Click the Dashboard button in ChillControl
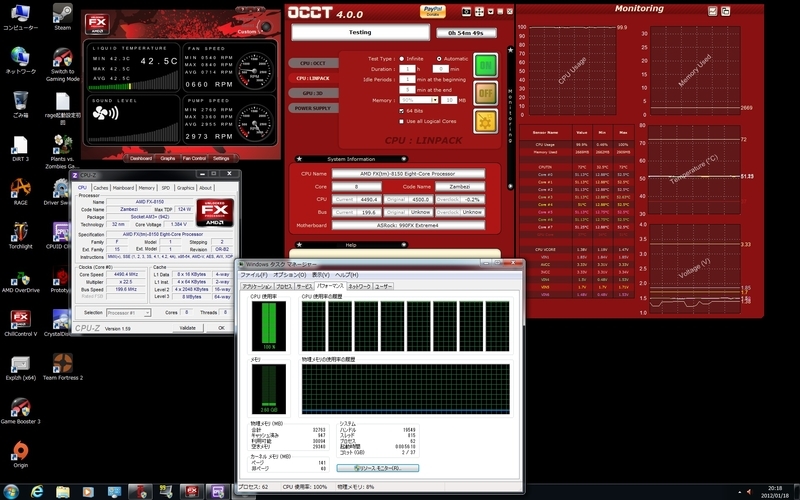Viewport: 800px width, 500px height. (141, 158)
